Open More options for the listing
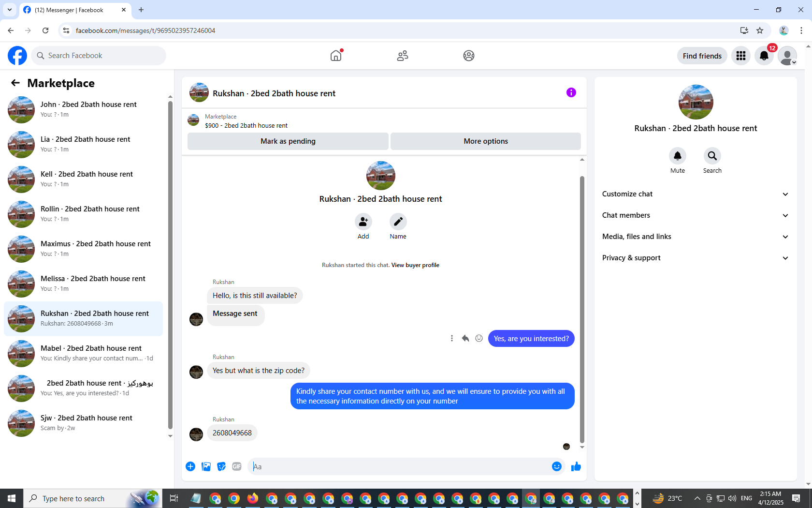 tap(486, 141)
